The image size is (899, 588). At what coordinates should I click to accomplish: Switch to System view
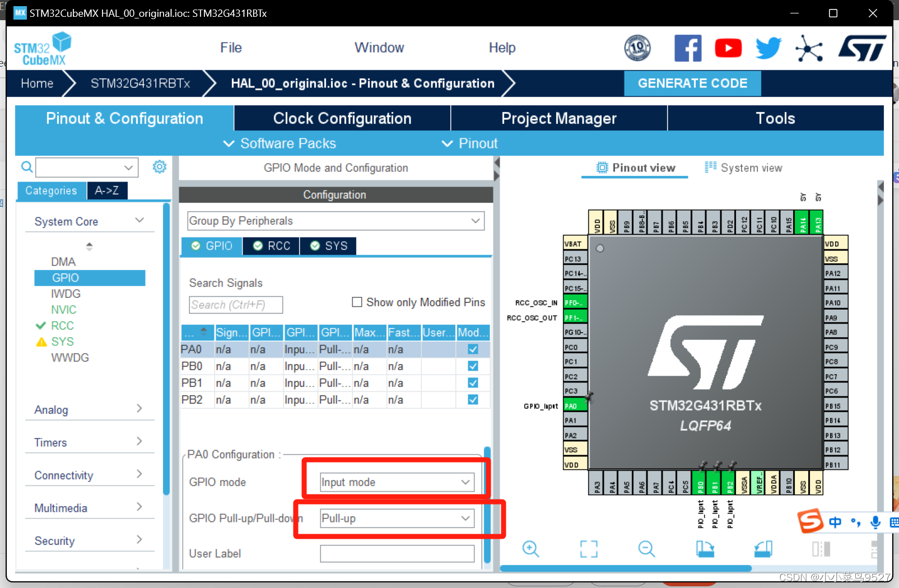(743, 168)
